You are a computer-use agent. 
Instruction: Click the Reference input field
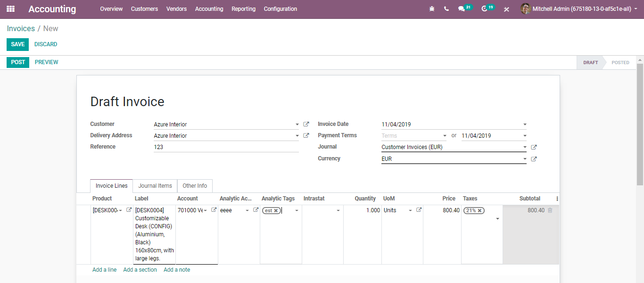click(x=226, y=147)
